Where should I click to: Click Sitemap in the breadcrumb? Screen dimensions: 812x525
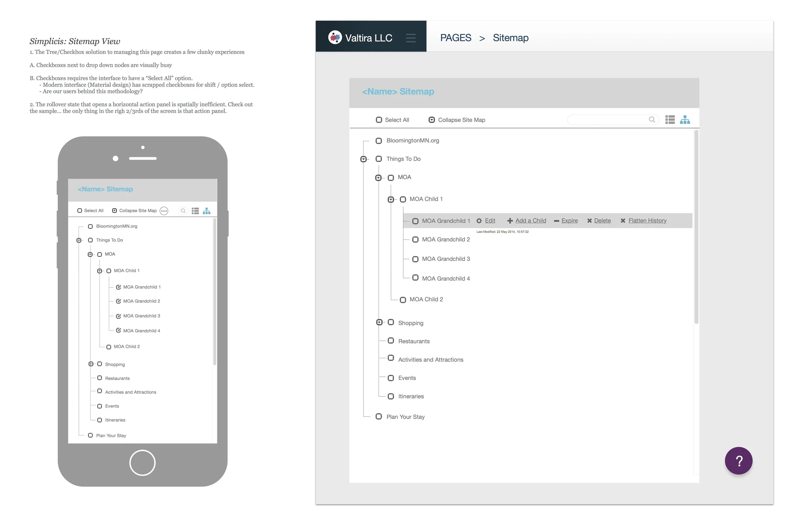click(510, 38)
